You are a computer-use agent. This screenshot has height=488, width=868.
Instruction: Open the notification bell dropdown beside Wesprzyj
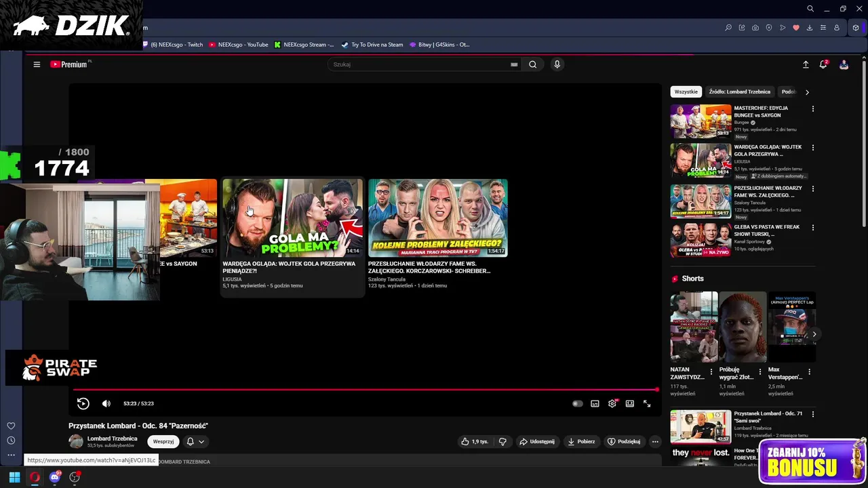[x=195, y=441]
